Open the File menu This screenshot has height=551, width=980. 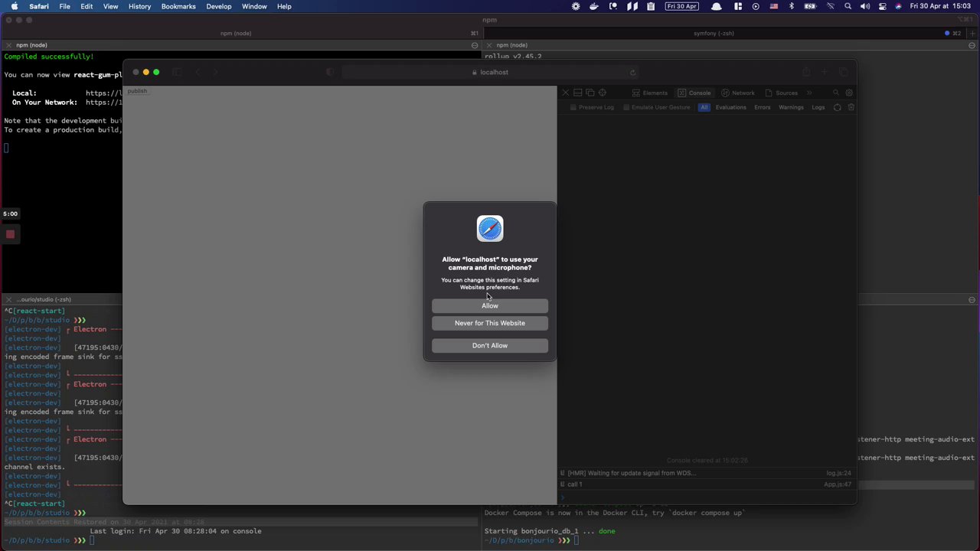(x=65, y=6)
